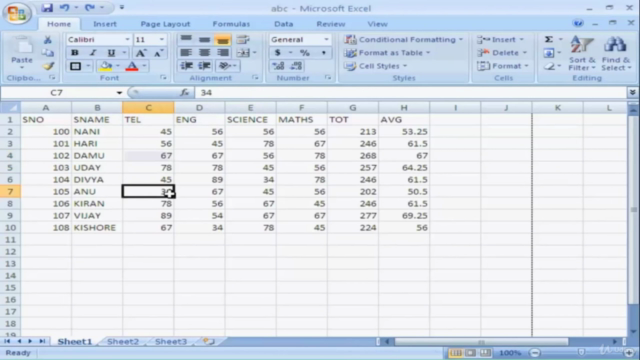Align text left
640x360 pixels.
point(186,53)
